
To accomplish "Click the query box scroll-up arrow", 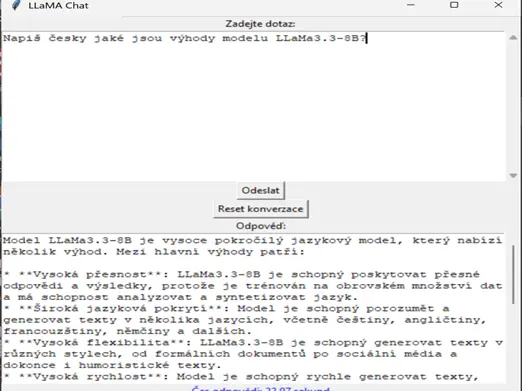I will point(513,38).
